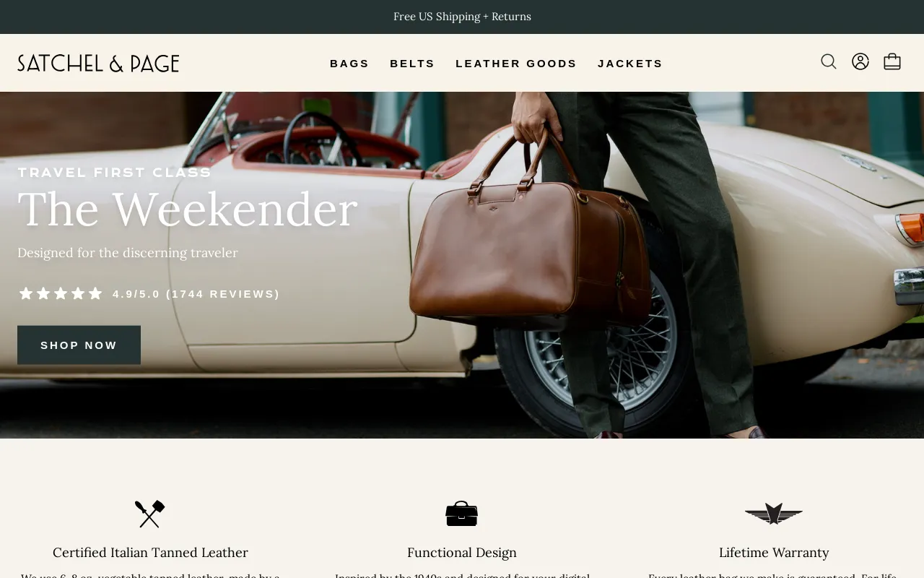Click the briefcase Functional Design icon
The image size is (924, 578).
tap(462, 514)
